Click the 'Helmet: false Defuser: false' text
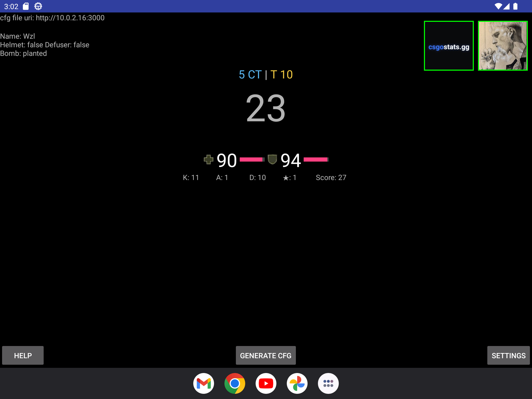This screenshot has width=532, height=399. pos(45,45)
